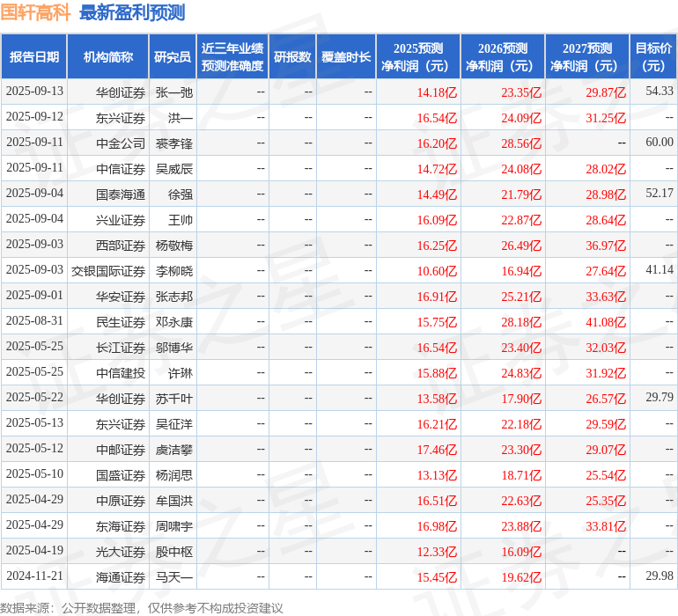Select the 2026预测净利润 column header
The height and width of the screenshot is (616, 678).
(x=503, y=56)
